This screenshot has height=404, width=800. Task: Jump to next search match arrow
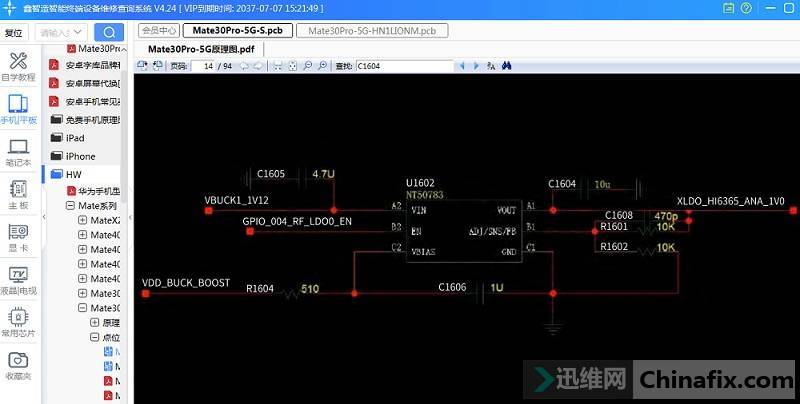(477, 66)
